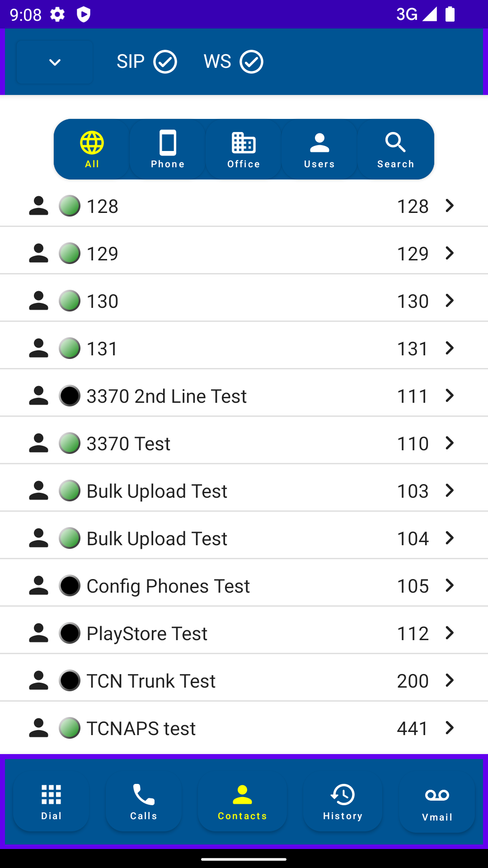Tap green presence dot for extension 128

point(70,206)
